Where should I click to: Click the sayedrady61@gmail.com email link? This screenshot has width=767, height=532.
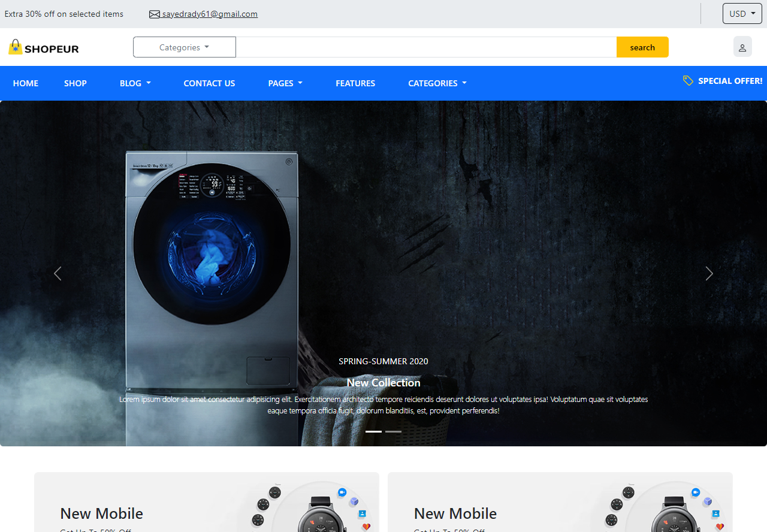coord(210,14)
